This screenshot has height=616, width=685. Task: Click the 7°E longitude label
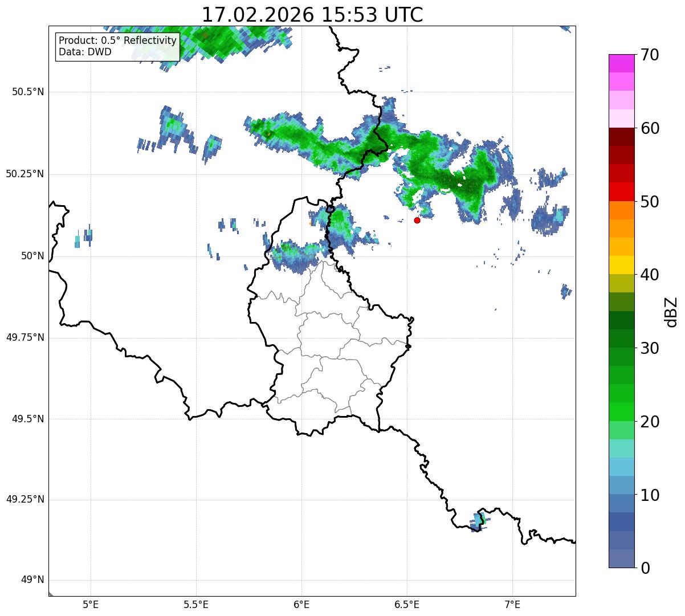coord(512,605)
